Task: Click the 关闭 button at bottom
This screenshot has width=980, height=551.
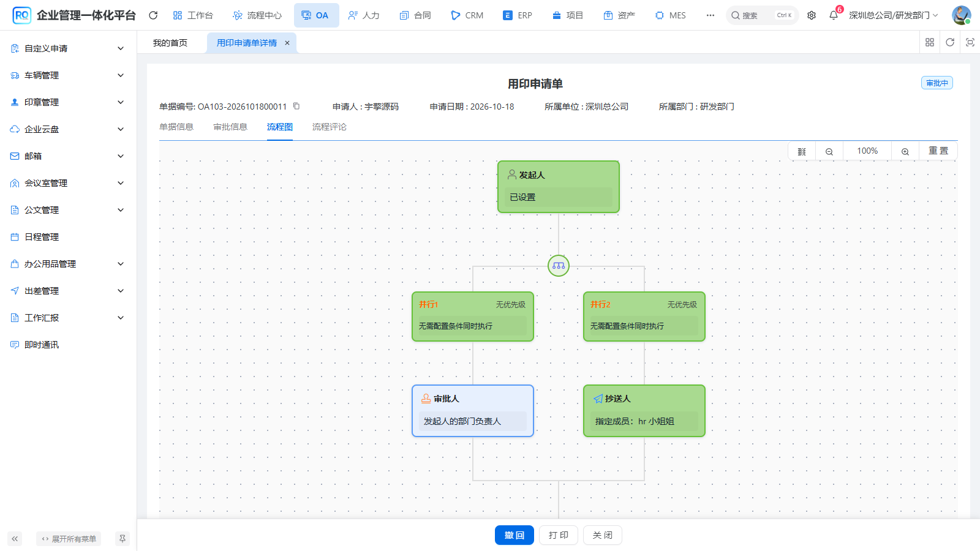Action: tap(603, 535)
